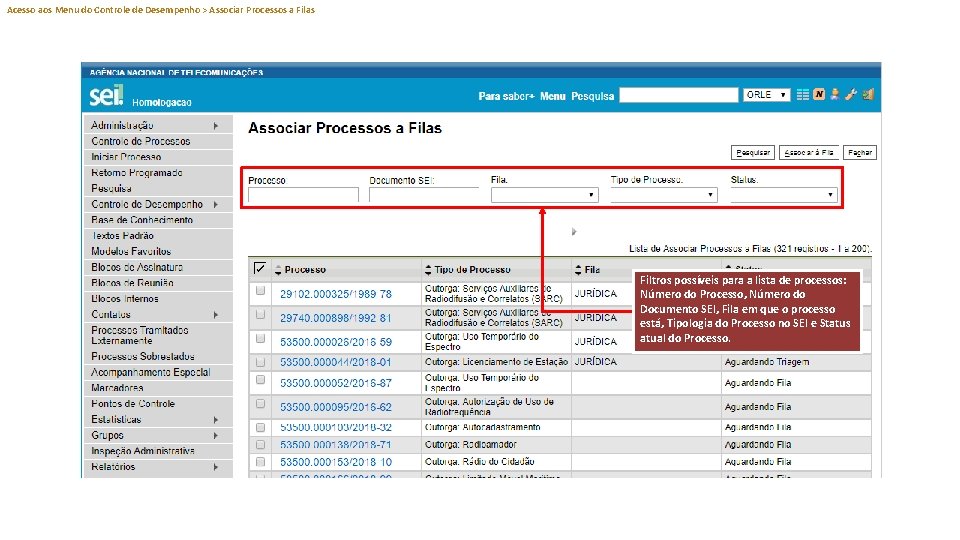Toggle the select-all checkbox in table header
The height and width of the screenshot is (540, 960).
point(260,268)
